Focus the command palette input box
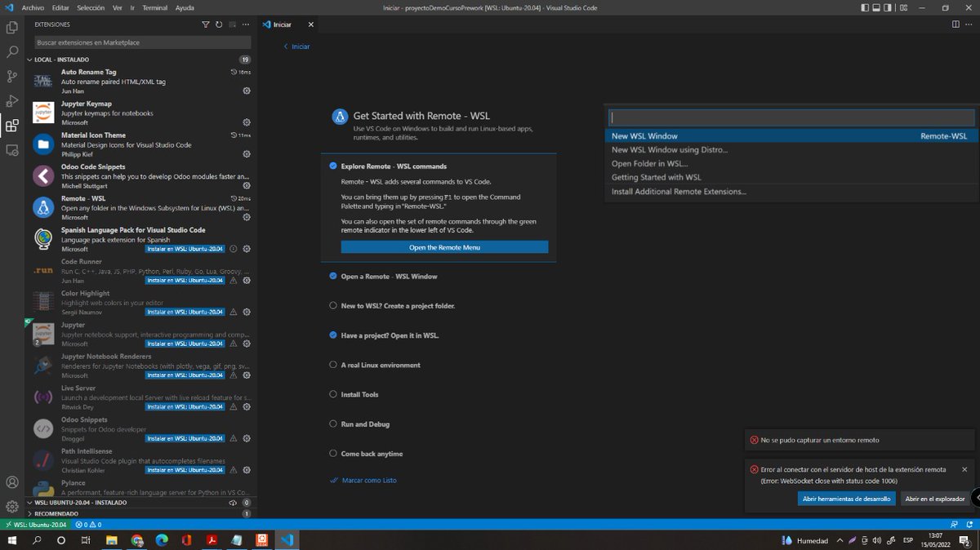Screen dimensions: 980x550 (791, 118)
